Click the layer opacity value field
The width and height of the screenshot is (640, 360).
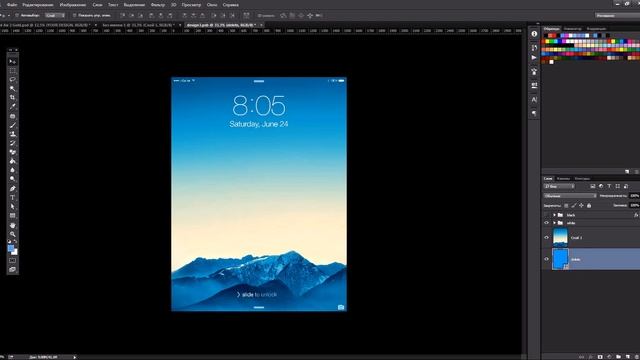(634, 196)
